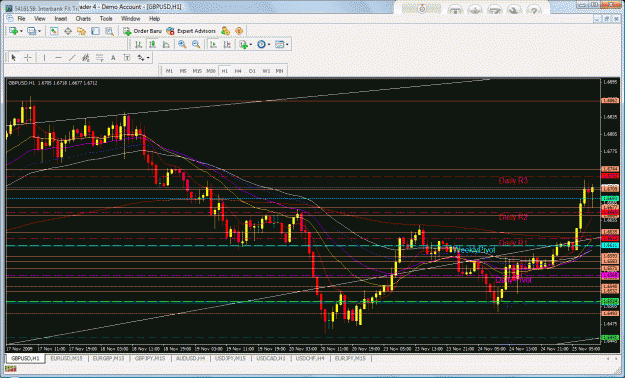This screenshot has height=378, width=625.
Task: Switch chart to candlestick mode
Action: (x=152, y=44)
